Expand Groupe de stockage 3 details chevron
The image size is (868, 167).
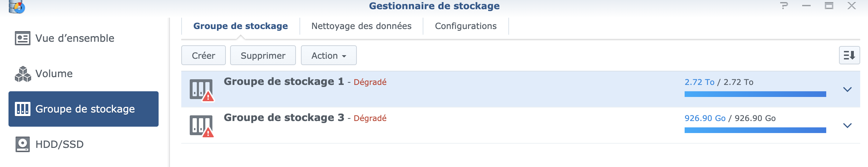(847, 125)
